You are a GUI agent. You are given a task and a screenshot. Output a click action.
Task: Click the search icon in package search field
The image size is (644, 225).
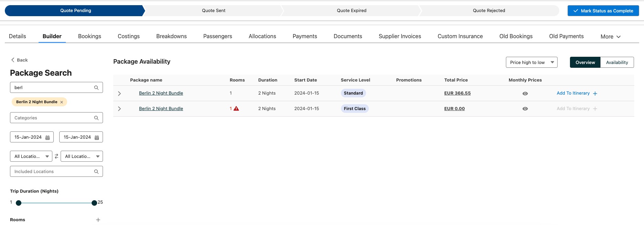pyautogui.click(x=96, y=88)
